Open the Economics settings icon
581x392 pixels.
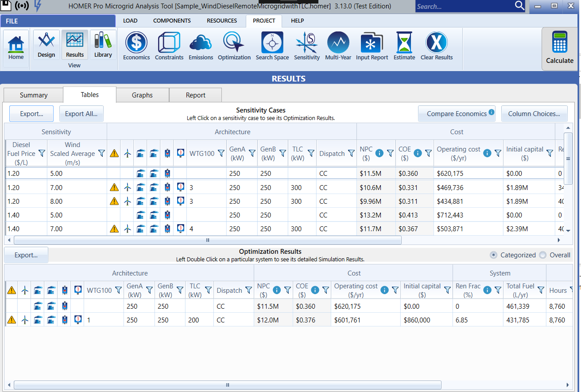136,43
